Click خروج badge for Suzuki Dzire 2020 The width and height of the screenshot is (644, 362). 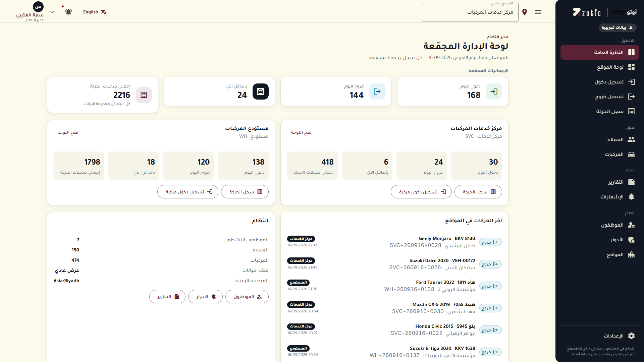click(490, 264)
